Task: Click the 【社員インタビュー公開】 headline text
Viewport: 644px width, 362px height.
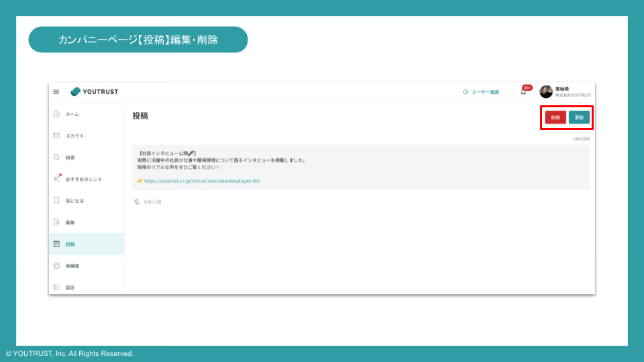Action: [168, 153]
